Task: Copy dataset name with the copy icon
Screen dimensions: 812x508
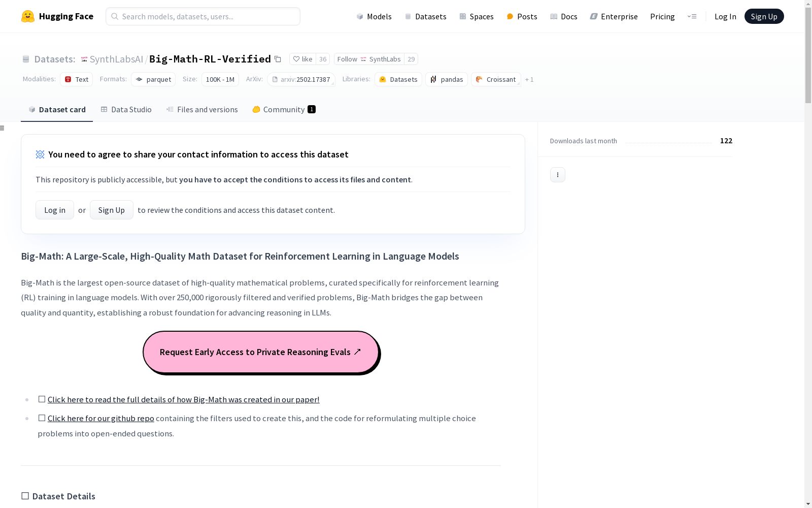Action: coord(278,59)
